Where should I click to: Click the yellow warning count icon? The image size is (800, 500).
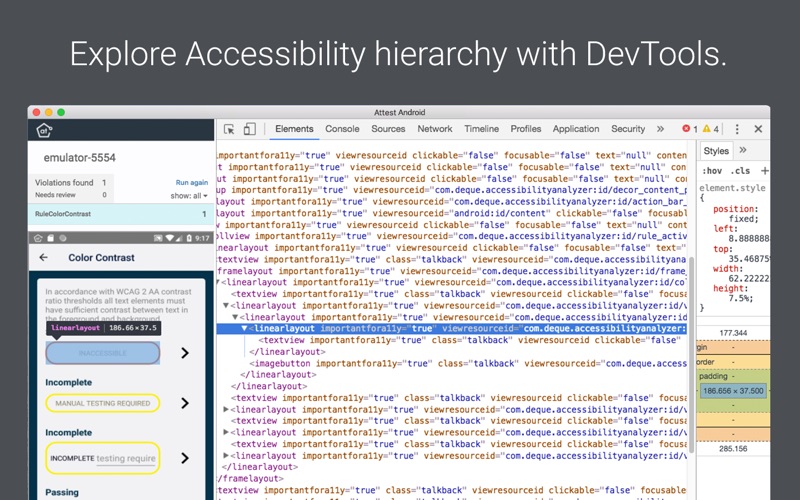click(707, 129)
